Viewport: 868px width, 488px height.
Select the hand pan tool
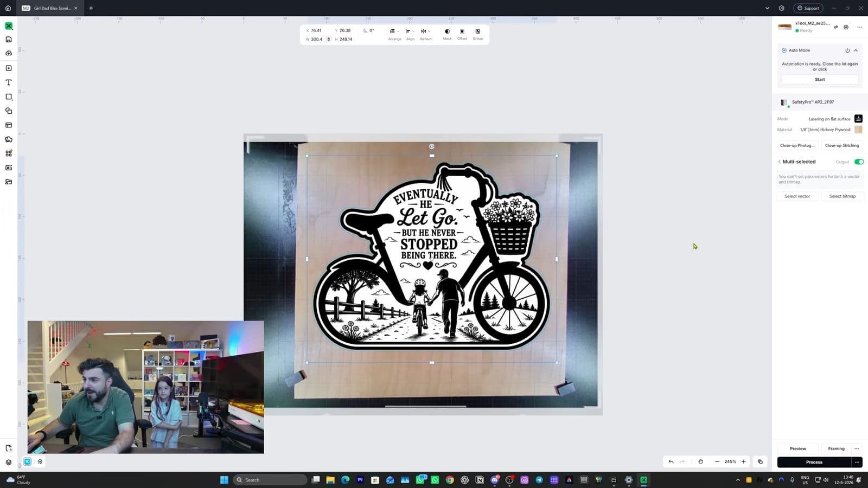click(x=700, y=462)
